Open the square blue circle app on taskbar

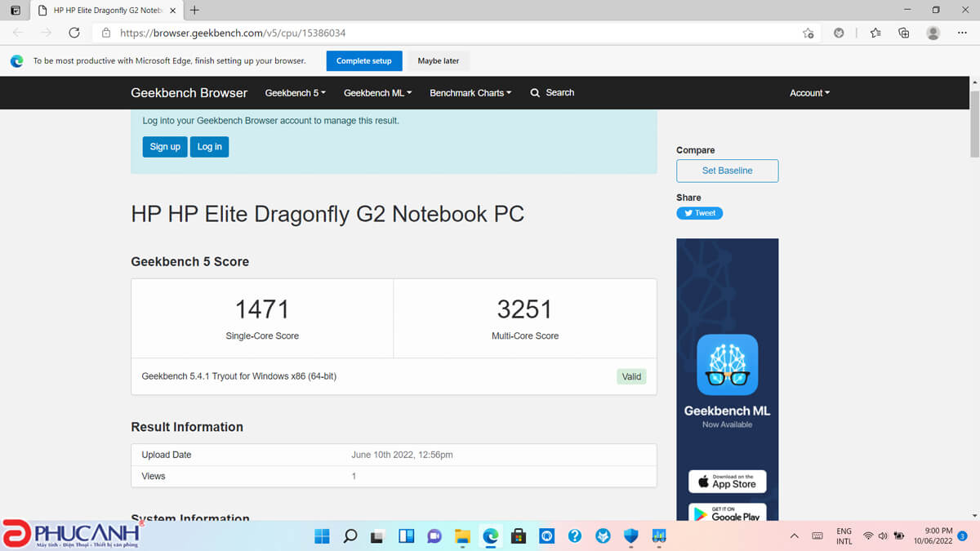pyautogui.click(x=546, y=536)
